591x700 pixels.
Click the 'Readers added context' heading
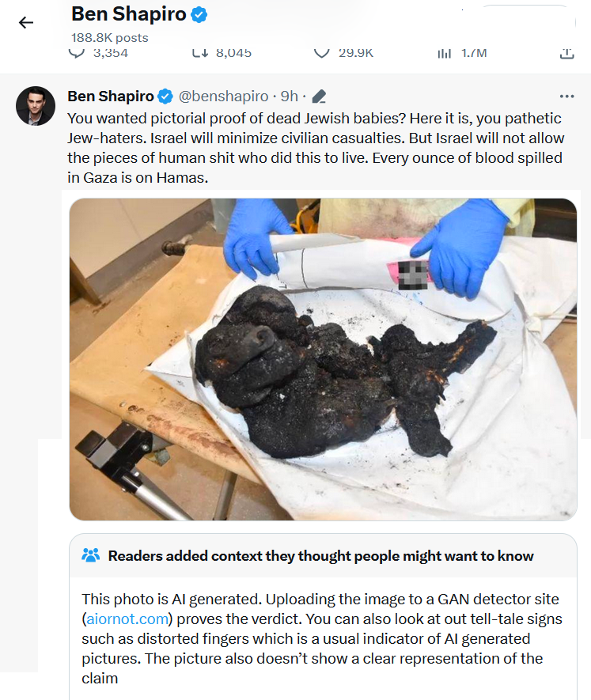pyautogui.click(x=320, y=556)
